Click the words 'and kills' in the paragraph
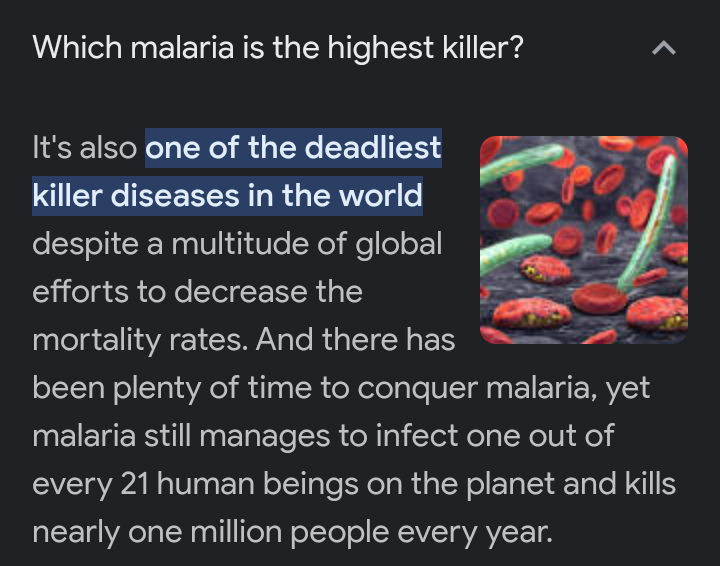720x566 pixels. 619,484
